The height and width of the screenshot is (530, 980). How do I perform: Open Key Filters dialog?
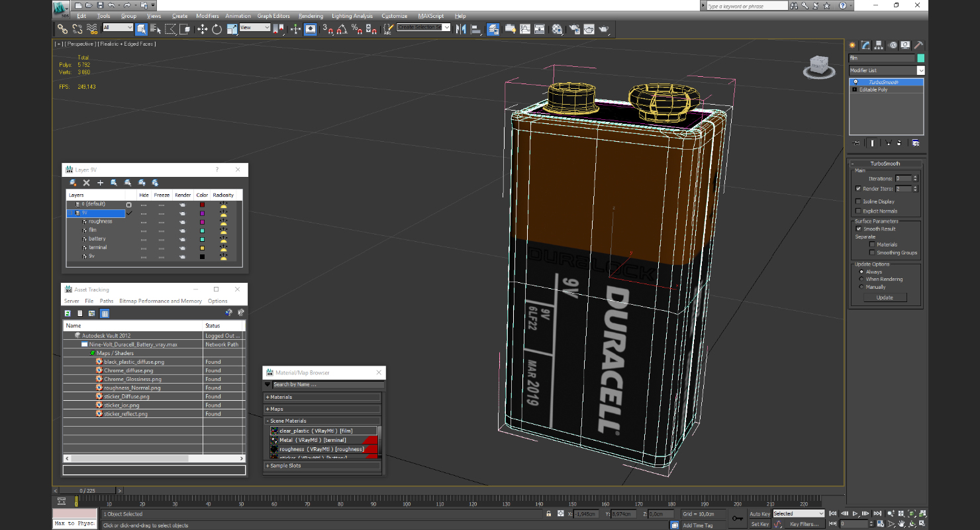click(x=804, y=524)
